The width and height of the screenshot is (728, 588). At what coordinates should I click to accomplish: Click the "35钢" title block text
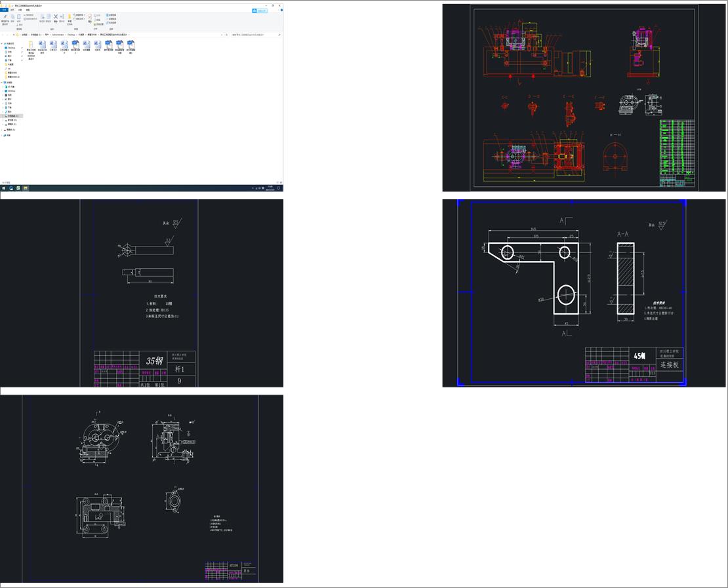coord(154,361)
